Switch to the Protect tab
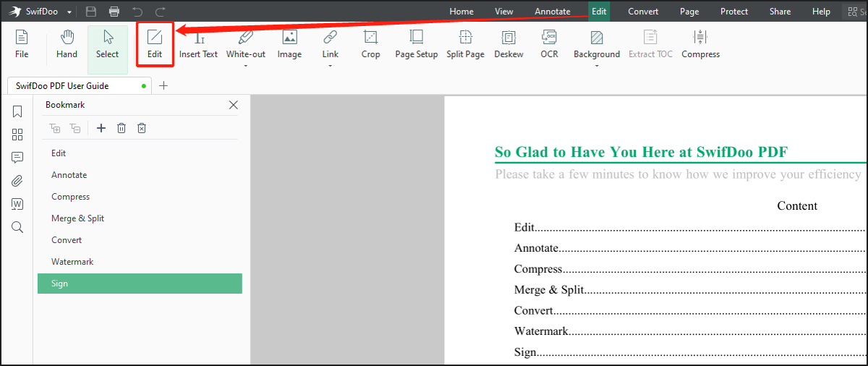868x366 pixels. pyautogui.click(x=734, y=12)
